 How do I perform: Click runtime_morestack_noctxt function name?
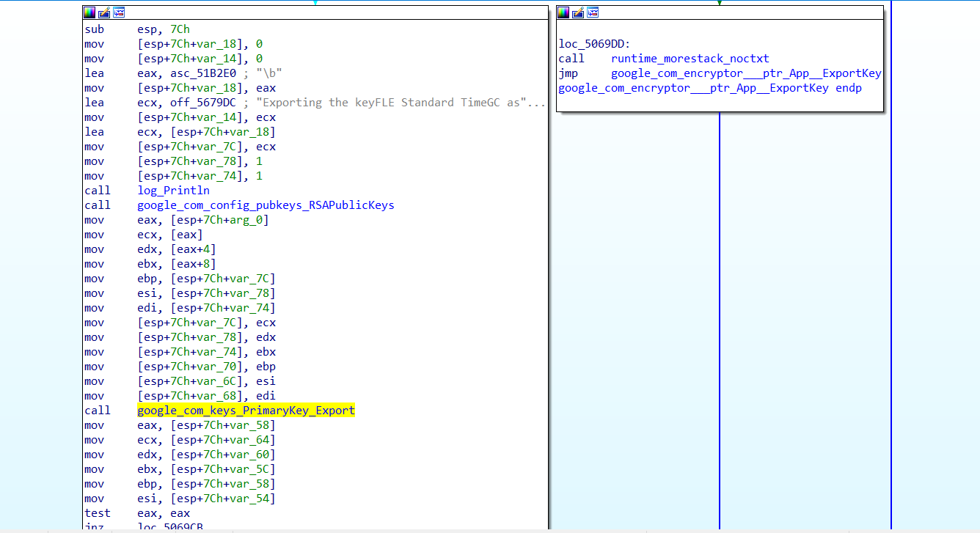(x=690, y=59)
